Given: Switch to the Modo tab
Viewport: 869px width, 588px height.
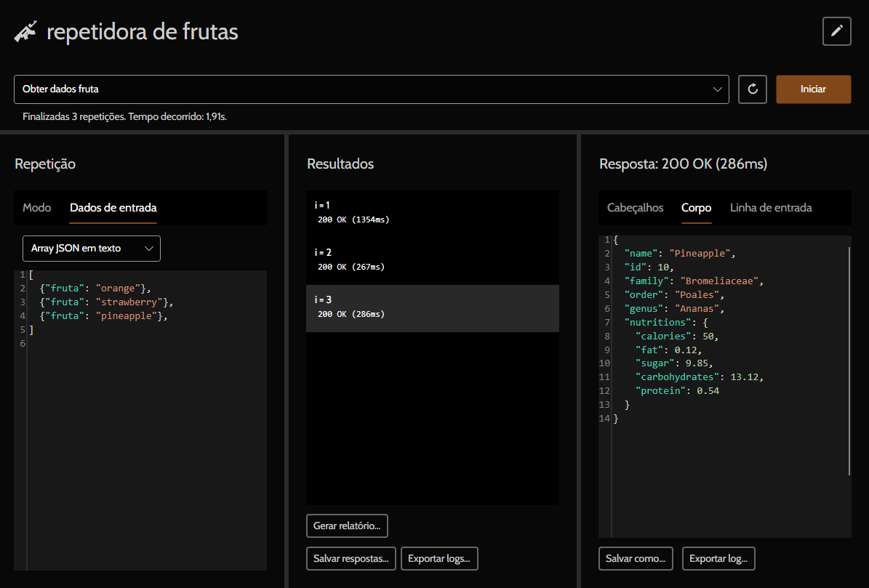Looking at the screenshot, I should [37, 208].
